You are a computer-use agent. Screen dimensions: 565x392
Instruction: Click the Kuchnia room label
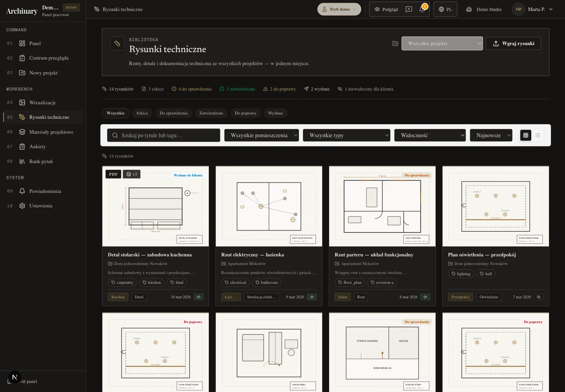(118, 297)
